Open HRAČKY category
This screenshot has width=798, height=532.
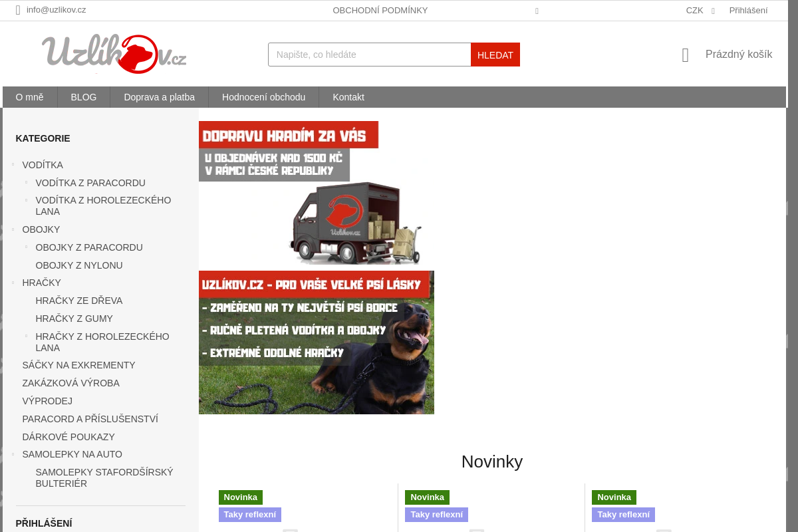pyautogui.click(x=41, y=283)
